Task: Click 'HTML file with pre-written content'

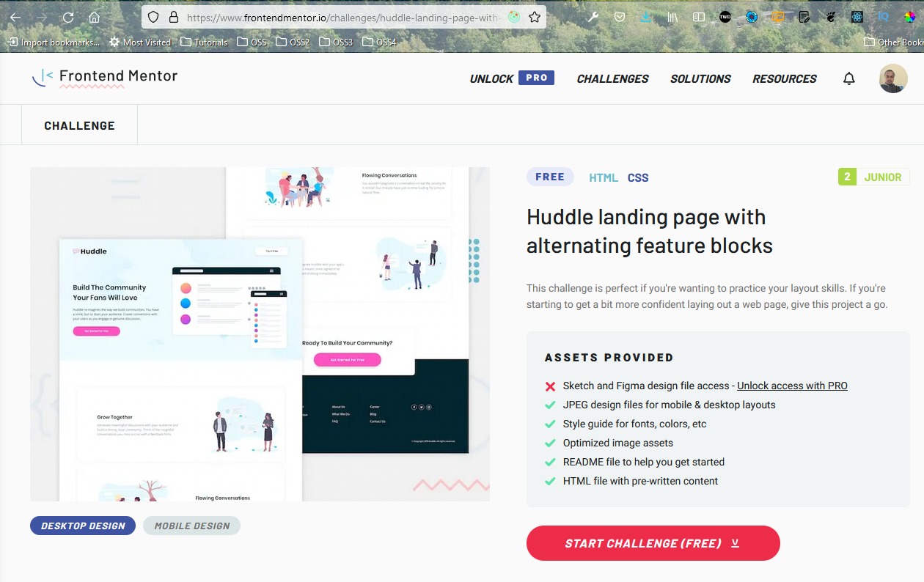Action: pos(640,481)
